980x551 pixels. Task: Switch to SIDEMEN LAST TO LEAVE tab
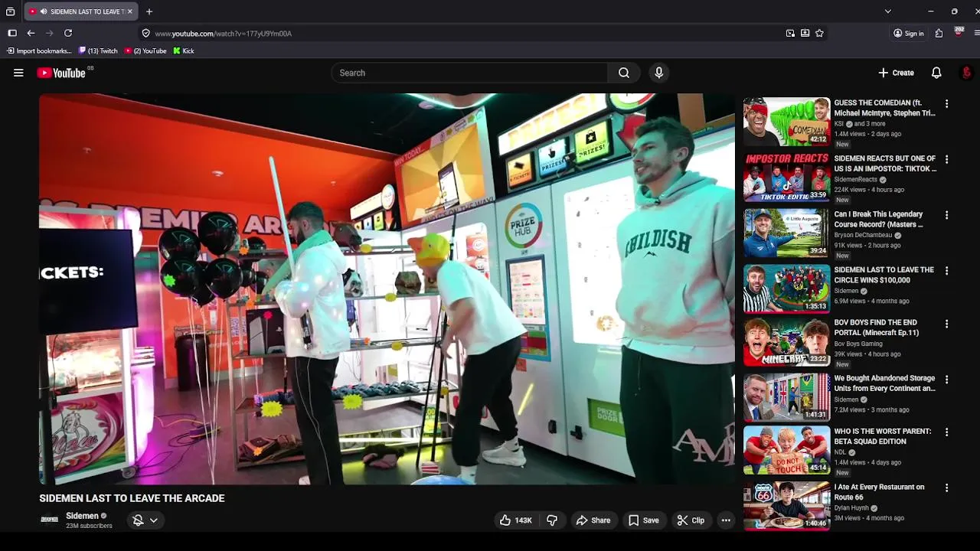point(80,11)
